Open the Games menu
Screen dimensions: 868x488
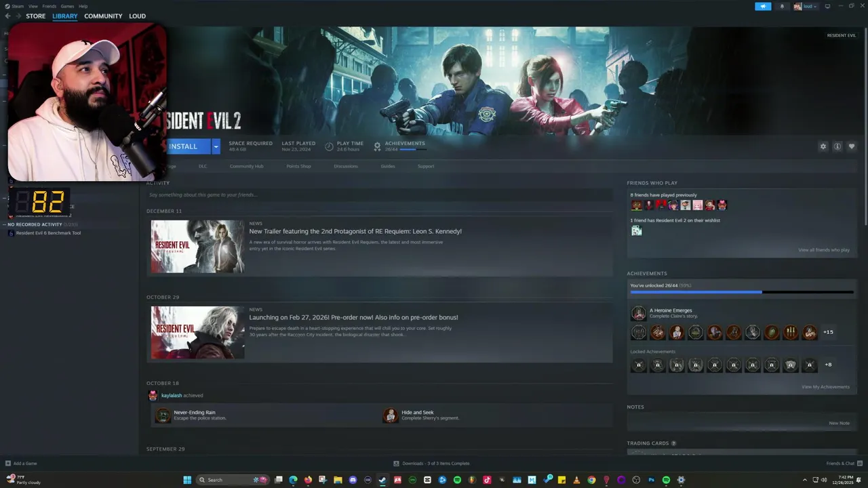point(67,6)
